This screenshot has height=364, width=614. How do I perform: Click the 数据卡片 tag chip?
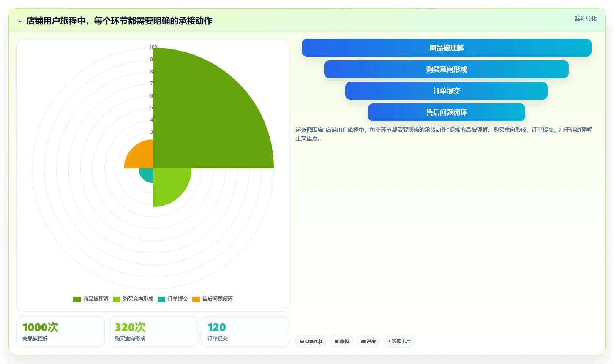(399, 341)
